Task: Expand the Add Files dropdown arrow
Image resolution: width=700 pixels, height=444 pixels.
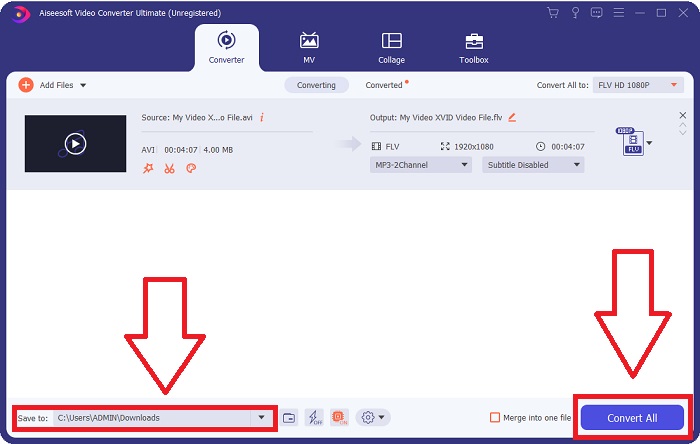Action: click(x=83, y=85)
